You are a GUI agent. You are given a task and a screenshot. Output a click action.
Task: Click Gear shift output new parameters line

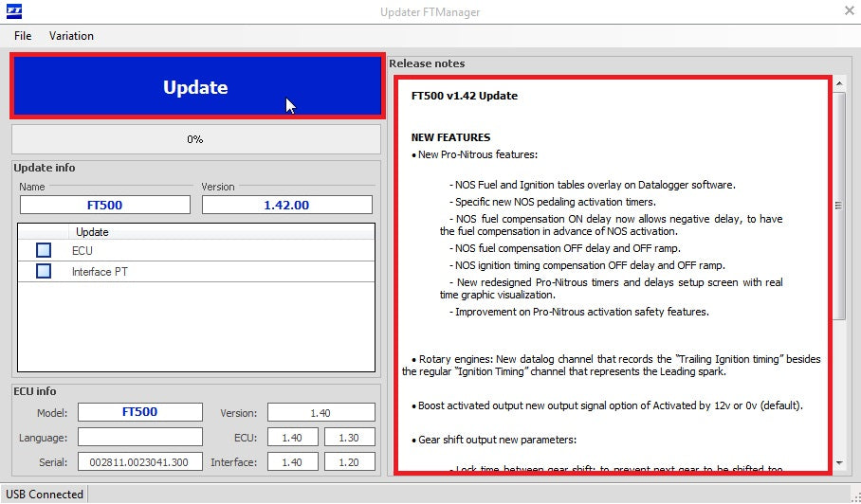[x=494, y=440]
